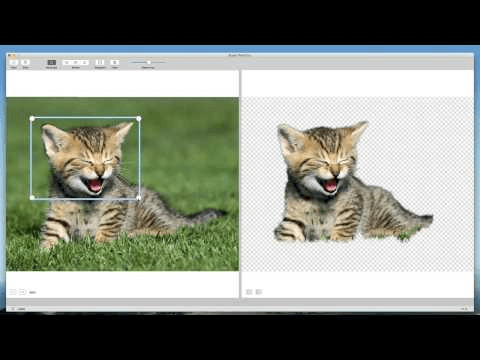Click the small control at status bar bottom-left
This screenshot has height=360, width=480.
(13, 309)
